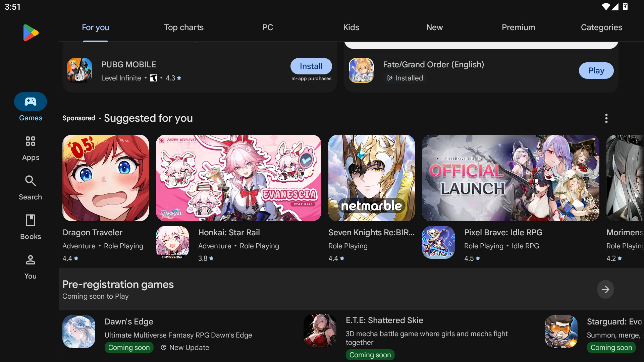Open the Seven Knights Re:BIR... title

tap(372, 233)
